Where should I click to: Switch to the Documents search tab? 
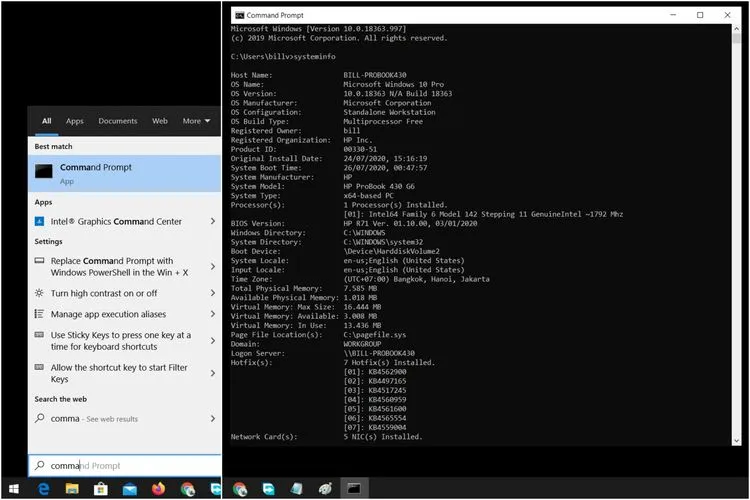click(118, 121)
